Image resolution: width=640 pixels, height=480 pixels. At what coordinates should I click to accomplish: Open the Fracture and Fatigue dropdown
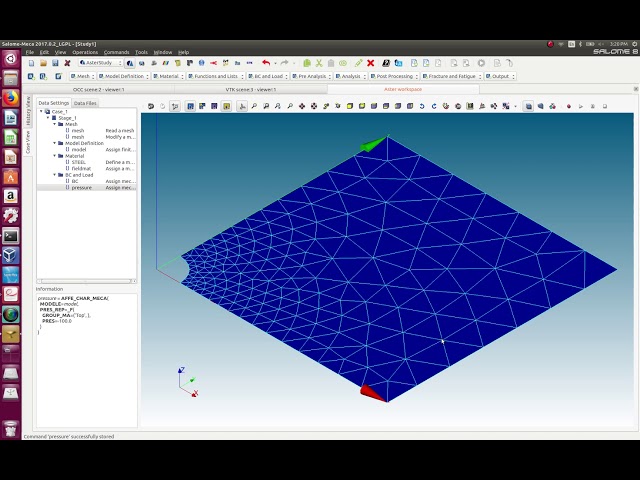(x=452, y=76)
